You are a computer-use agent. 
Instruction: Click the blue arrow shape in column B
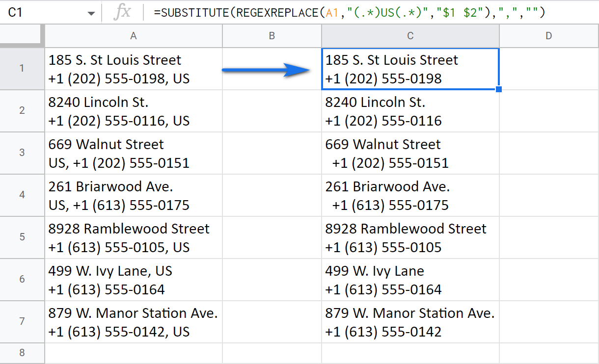268,70
